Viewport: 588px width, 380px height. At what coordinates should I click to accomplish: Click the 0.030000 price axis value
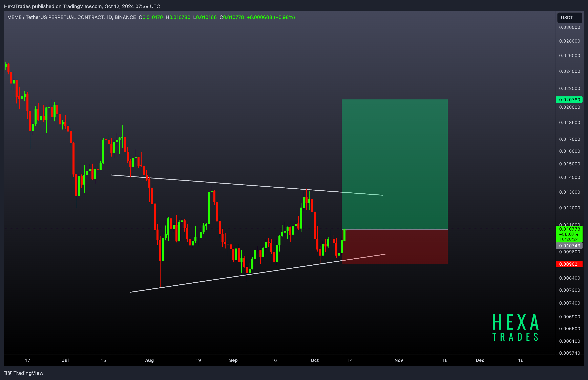(569, 27)
